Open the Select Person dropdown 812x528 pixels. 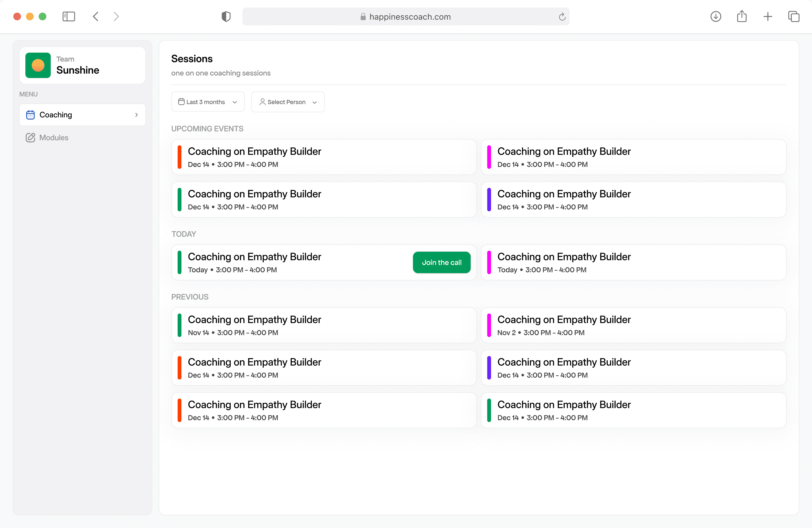pyautogui.click(x=288, y=102)
